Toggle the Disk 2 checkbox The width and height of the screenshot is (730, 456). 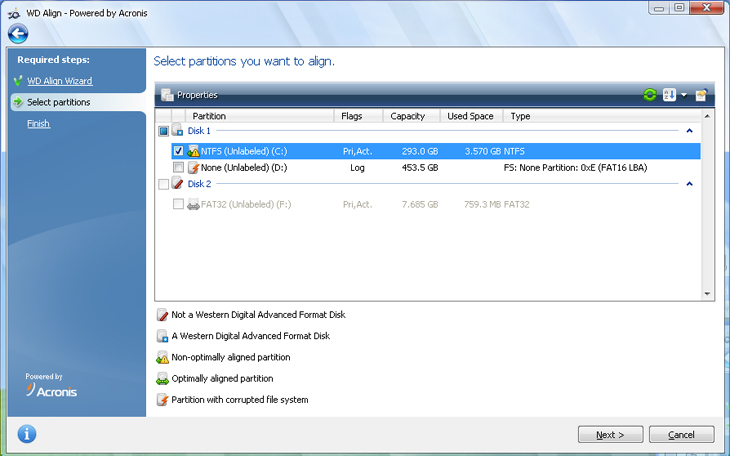(163, 184)
